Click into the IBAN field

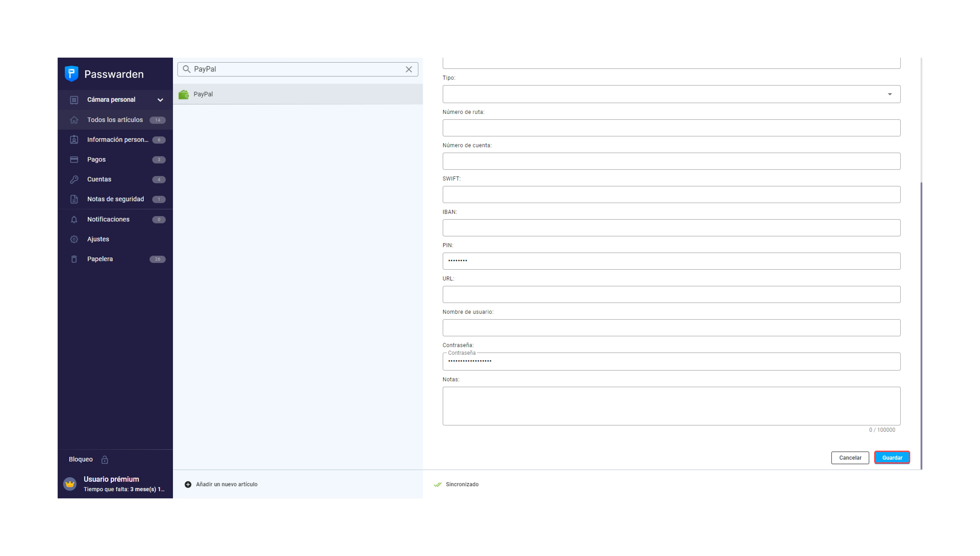pos(671,228)
